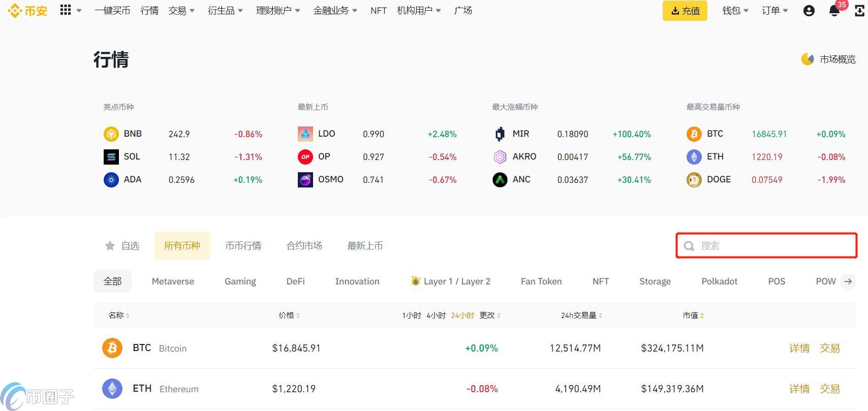
Task: Select the Metaverse category filter
Action: 173,281
